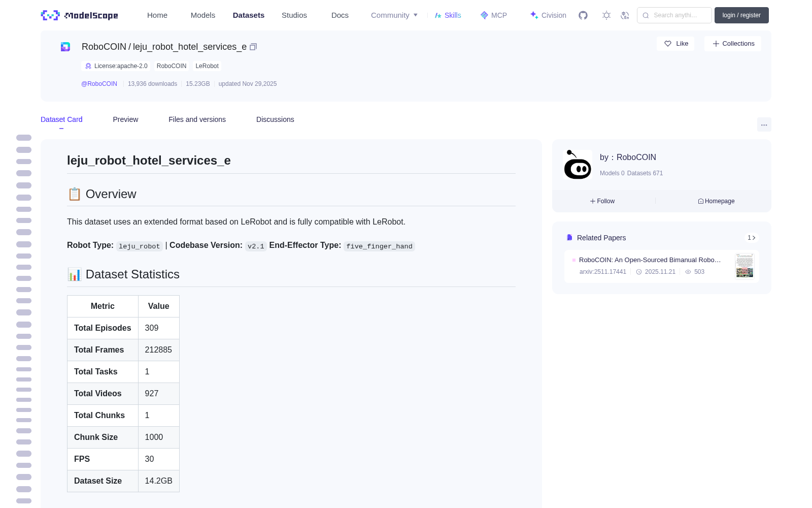Image resolution: width=812 pixels, height=508 pixels.
Task: Click the 'Datasets 671' count
Action: (645, 173)
